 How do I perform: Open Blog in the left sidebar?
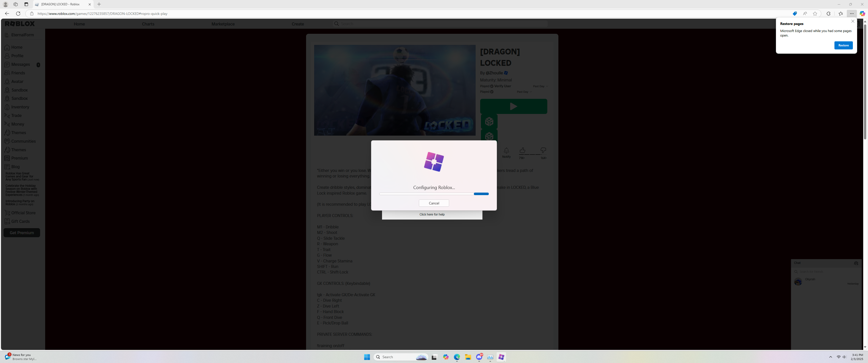click(12, 167)
